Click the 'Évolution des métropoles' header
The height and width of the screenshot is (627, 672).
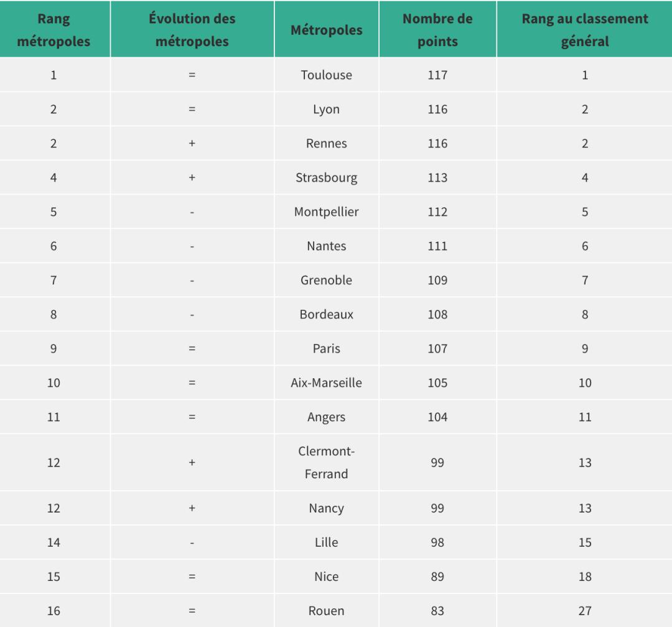click(x=192, y=30)
